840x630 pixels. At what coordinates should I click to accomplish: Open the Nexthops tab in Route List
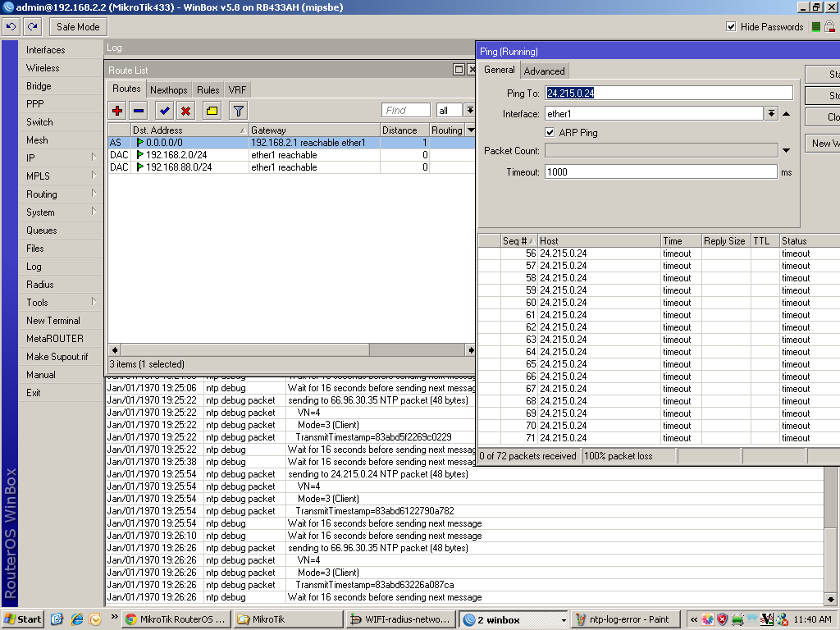168,89
